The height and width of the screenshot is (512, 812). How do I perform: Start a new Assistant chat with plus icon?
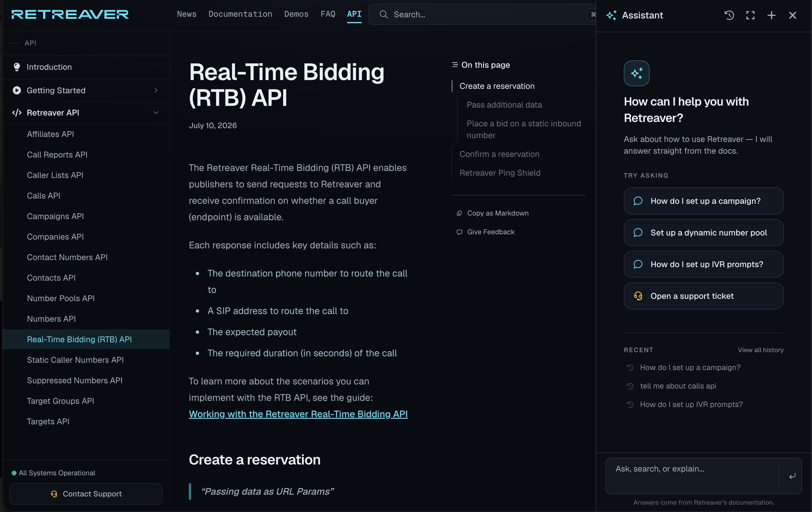[x=772, y=15]
